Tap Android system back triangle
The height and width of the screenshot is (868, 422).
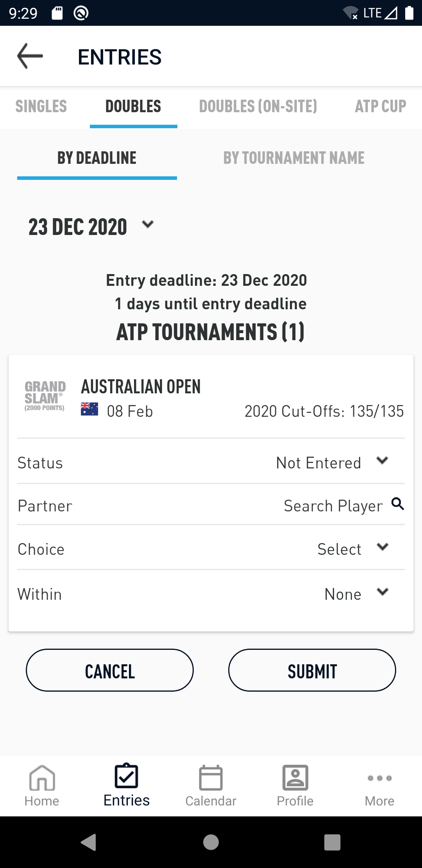click(88, 842)
